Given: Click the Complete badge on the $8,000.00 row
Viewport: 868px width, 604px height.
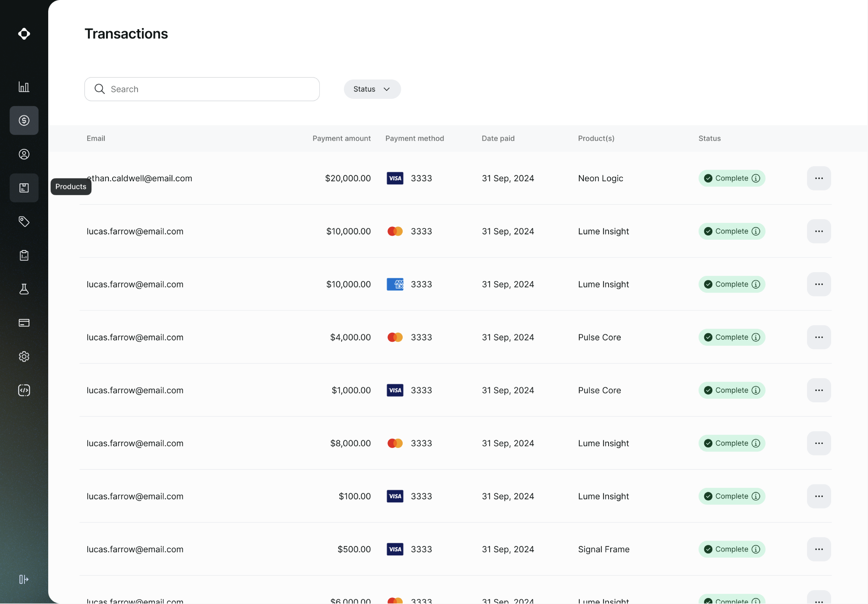Looking at the screenshot, I should [731, 443].
